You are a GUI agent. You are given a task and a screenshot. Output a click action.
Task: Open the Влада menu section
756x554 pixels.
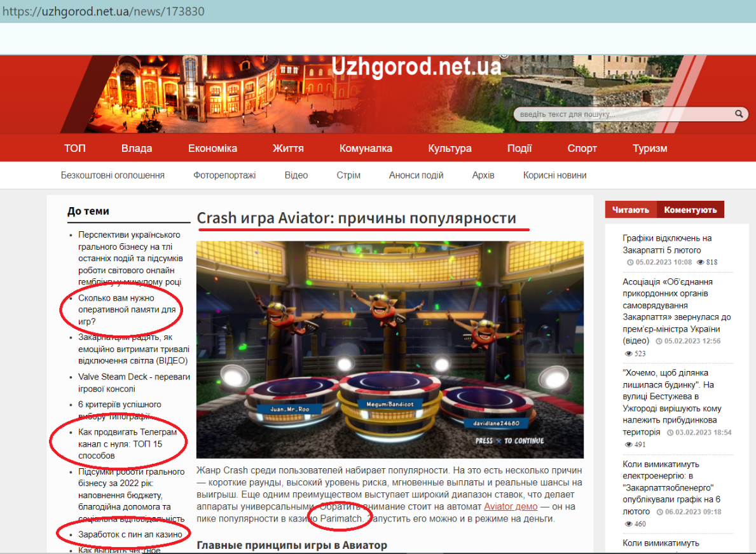[137, 149]
